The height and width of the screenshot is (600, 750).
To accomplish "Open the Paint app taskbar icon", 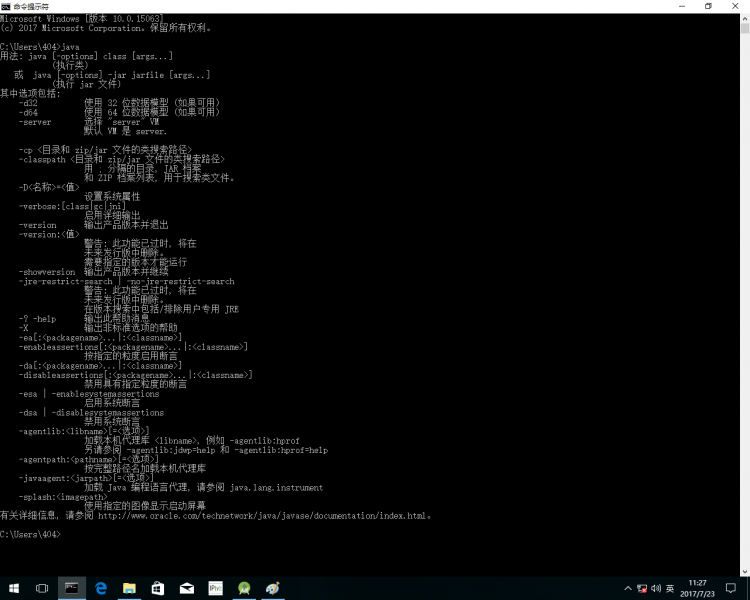I will pyautogui.click(x=273, y=588).
